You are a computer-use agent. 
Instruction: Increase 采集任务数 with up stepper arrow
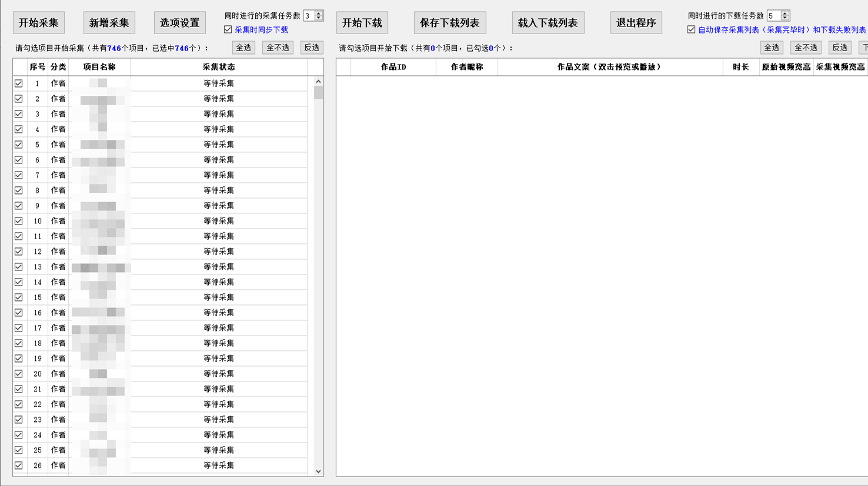(319, 14)
